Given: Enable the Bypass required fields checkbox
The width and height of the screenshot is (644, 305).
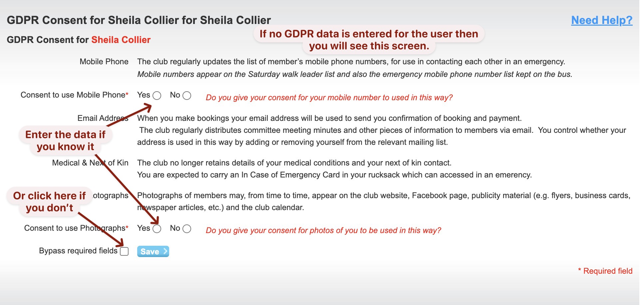Looking at the screenshot, I should [x=125, y=252].
